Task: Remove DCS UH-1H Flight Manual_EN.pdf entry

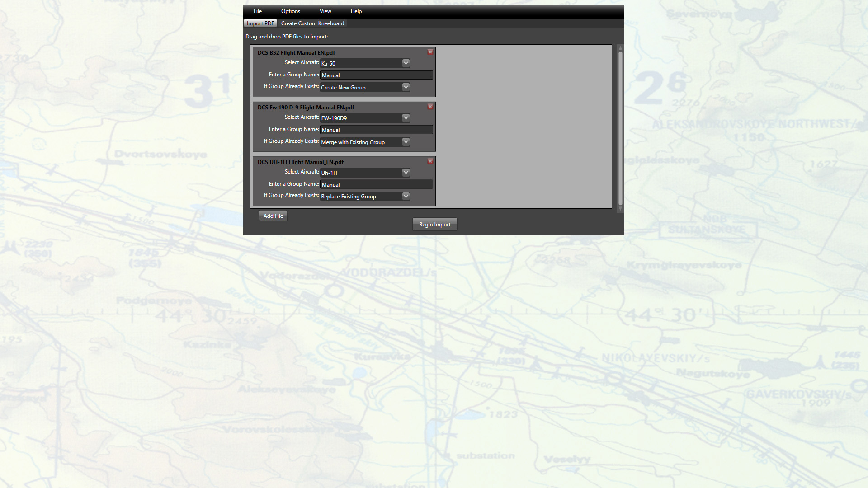Action: (x=430, y=161)
